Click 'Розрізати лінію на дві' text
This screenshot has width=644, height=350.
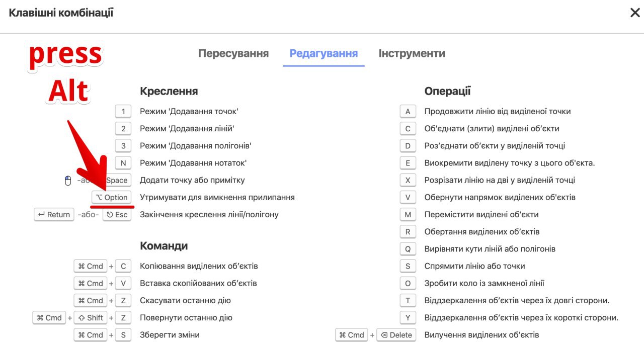(x=467, y=180)
